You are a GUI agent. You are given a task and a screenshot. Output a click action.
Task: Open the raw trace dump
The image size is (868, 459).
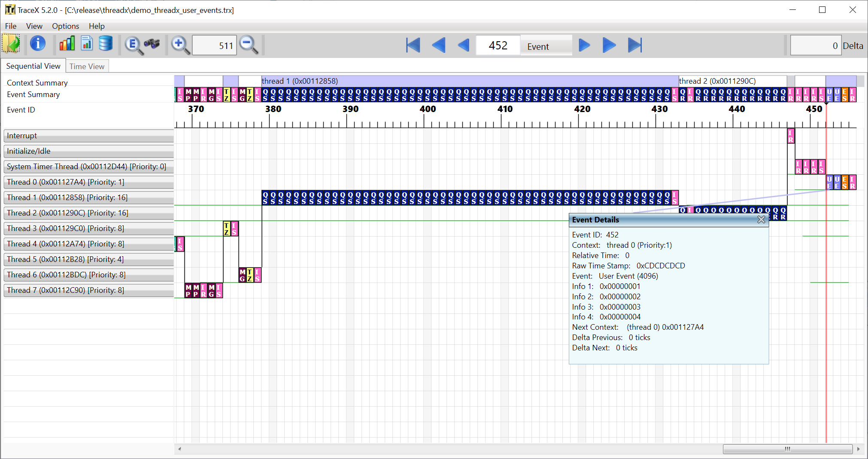[106, 43]
